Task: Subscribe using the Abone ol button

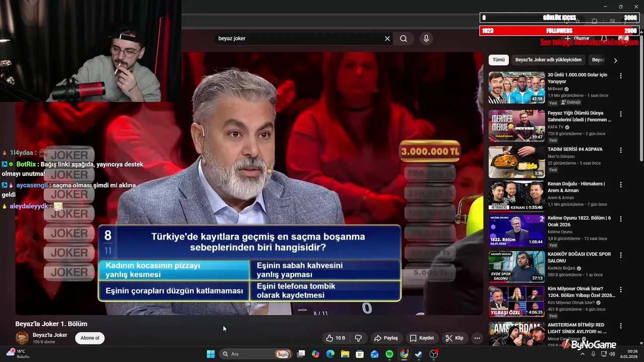Action: coord(90,338)
